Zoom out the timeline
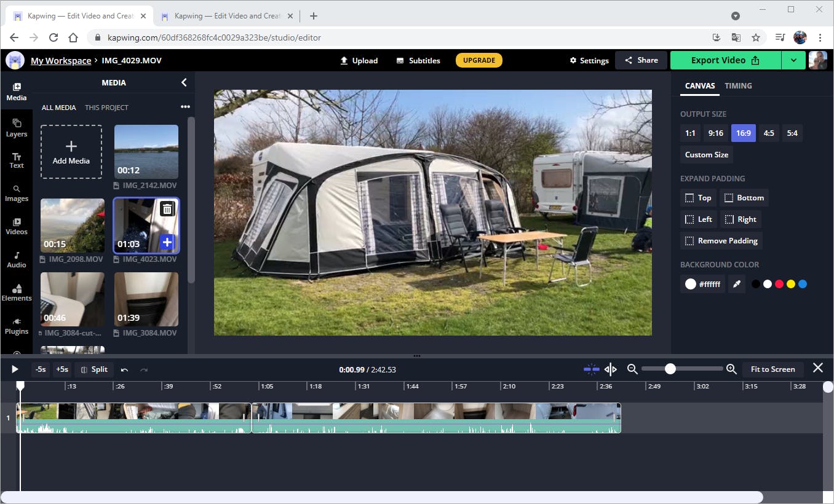Screen dimensions: 834x504 point(632,369)
